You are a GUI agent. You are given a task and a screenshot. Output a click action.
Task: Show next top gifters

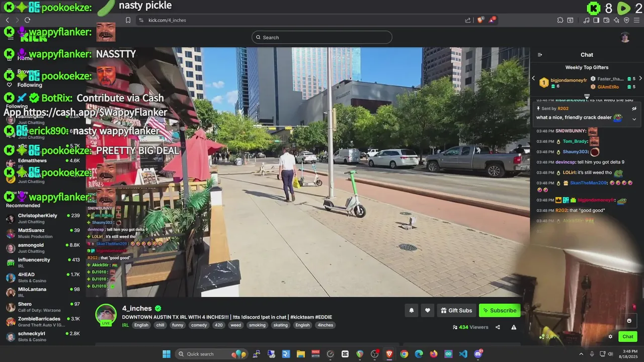[x=640, y=78]
